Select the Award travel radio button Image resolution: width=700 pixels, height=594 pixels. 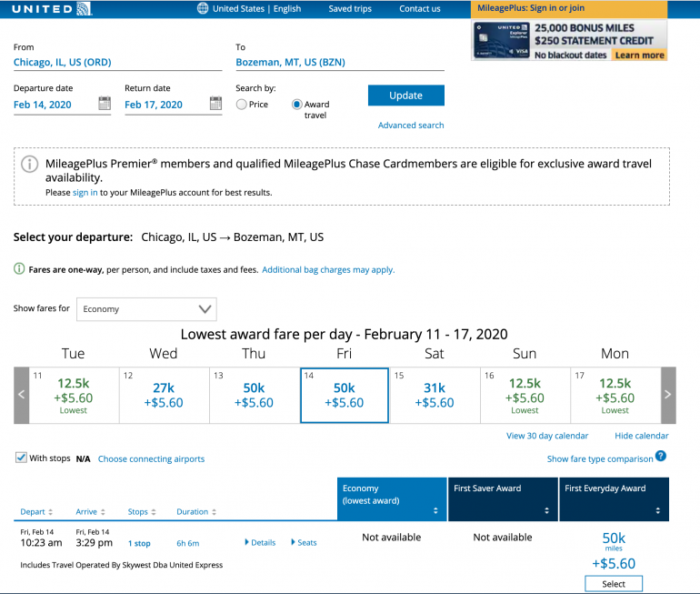(x=296, y=105)
